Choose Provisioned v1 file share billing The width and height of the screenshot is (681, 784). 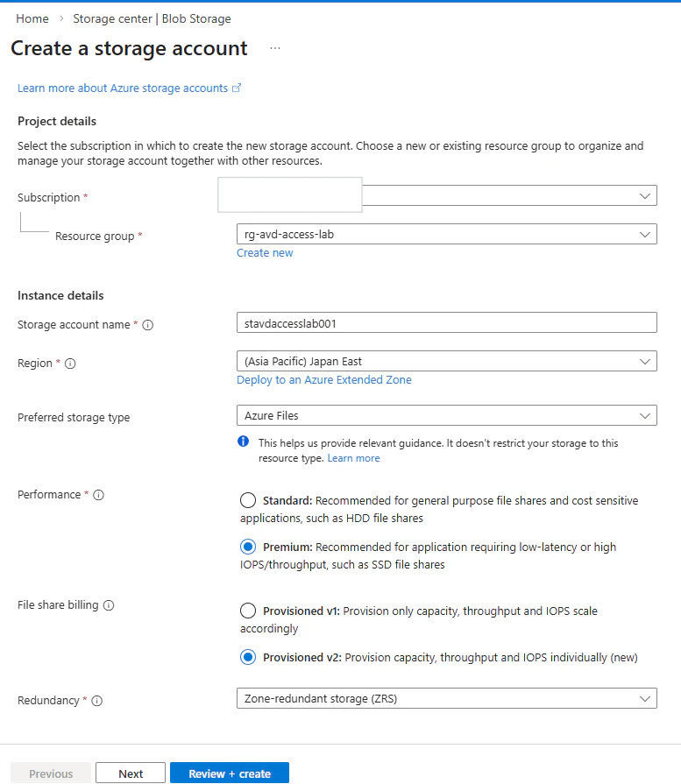248,611
